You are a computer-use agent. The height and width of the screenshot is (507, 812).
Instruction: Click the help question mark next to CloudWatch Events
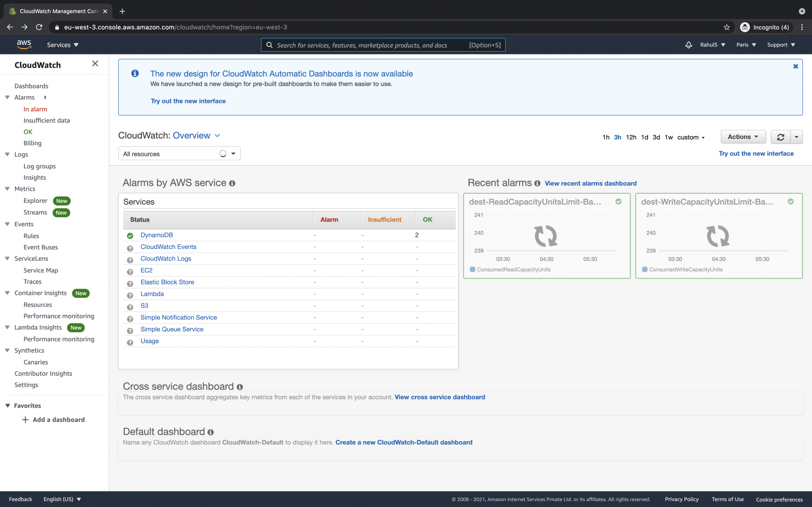point(130,248)
